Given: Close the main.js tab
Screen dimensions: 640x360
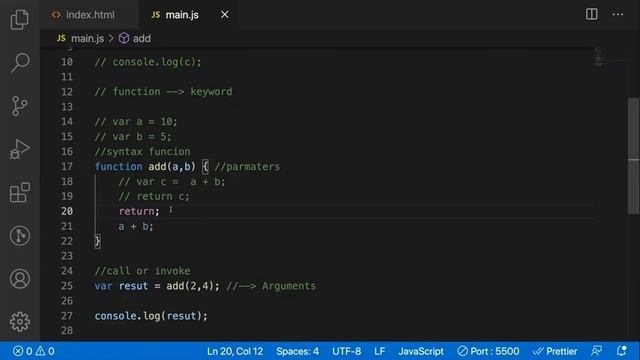Looking at the screenshot, I should click(224, 15).
